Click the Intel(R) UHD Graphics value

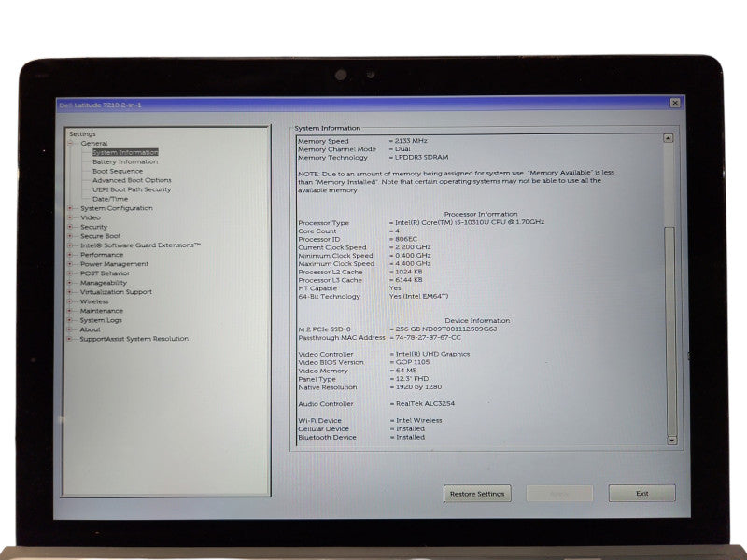pyautogui.click(x=432, y=355)
